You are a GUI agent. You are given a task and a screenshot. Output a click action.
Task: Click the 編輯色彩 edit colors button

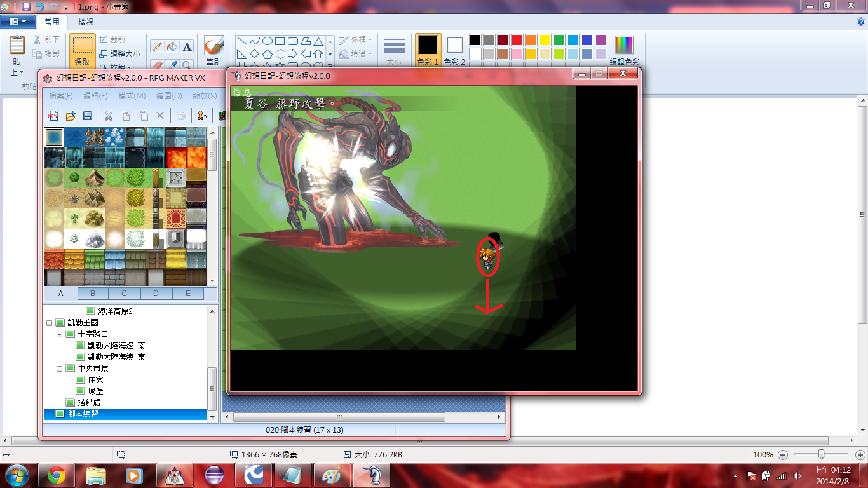[x=625, y=50]
